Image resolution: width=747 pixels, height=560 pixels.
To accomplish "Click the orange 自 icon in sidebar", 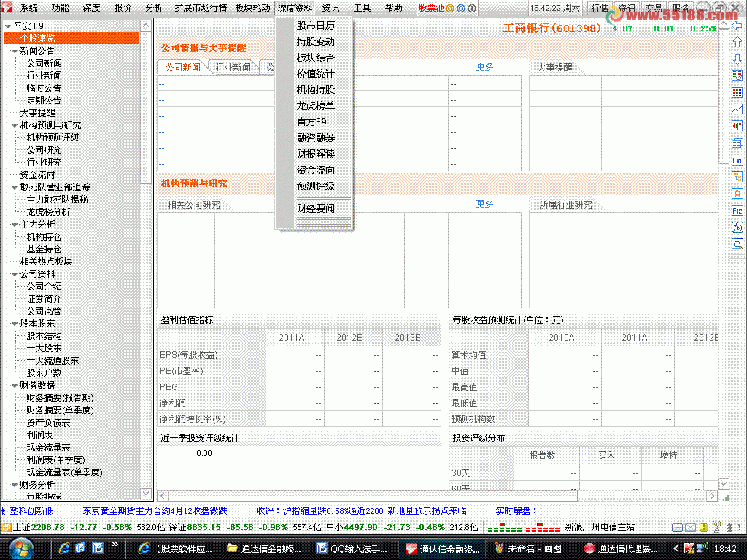I will (x=737, y=194).
